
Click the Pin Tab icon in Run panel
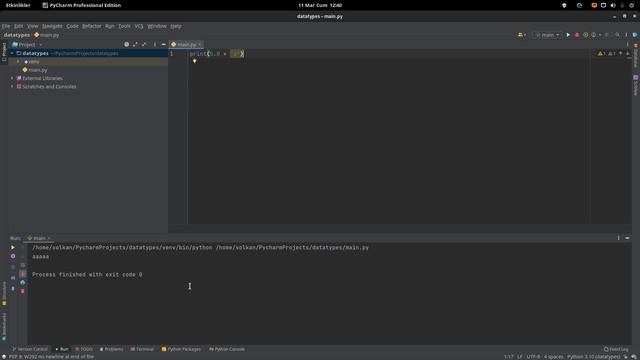(x=13, y=289)
